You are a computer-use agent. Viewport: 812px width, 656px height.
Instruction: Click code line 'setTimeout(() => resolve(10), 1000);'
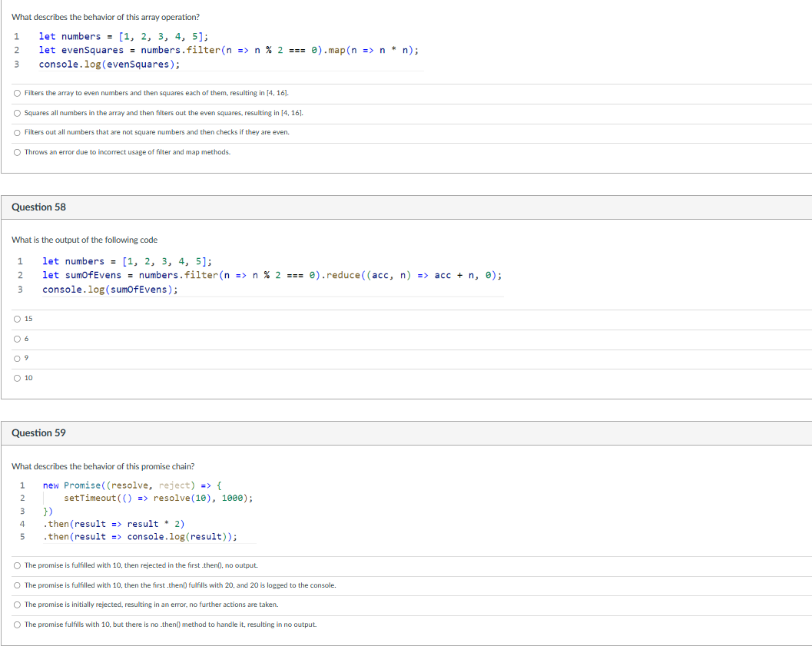(158, 498)
